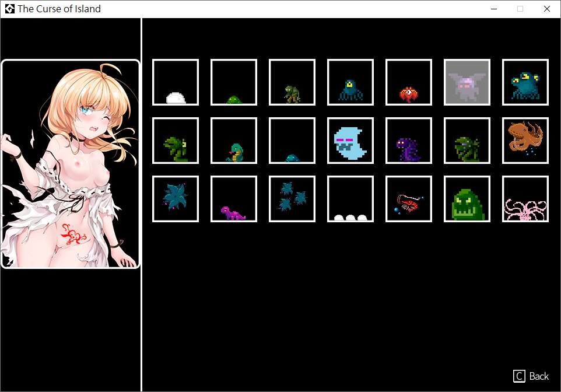Click the purple serpent monster tile
The width and height of the screenshot is (561, 392).
409,141
